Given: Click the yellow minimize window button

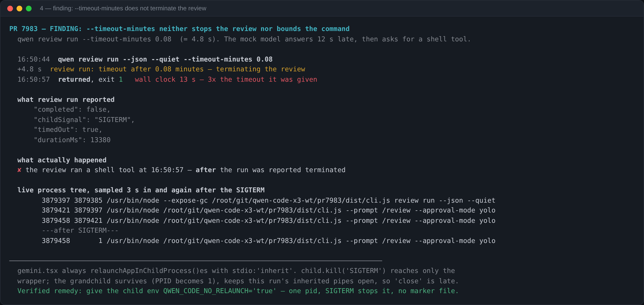Looking at the screenshot, I should point(19,9).
